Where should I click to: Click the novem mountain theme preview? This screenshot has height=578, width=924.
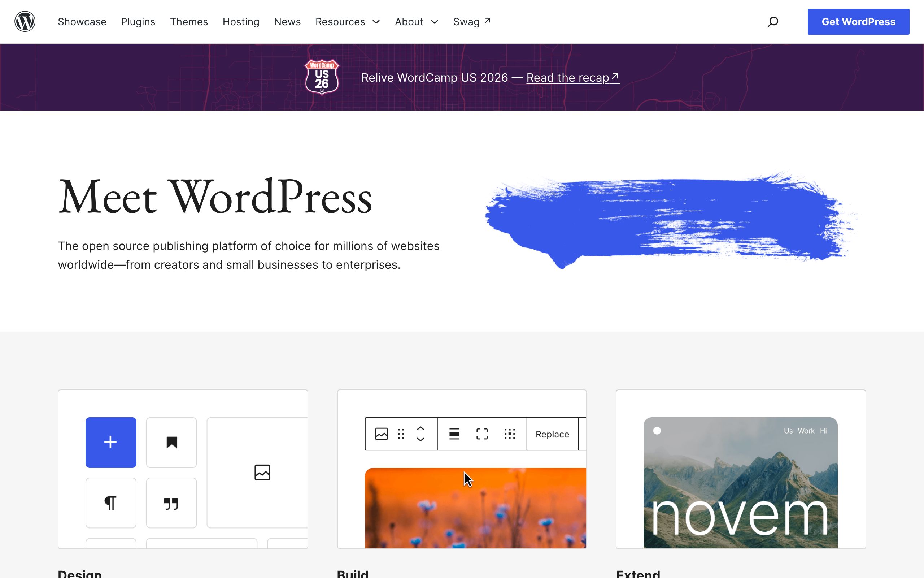740,483
